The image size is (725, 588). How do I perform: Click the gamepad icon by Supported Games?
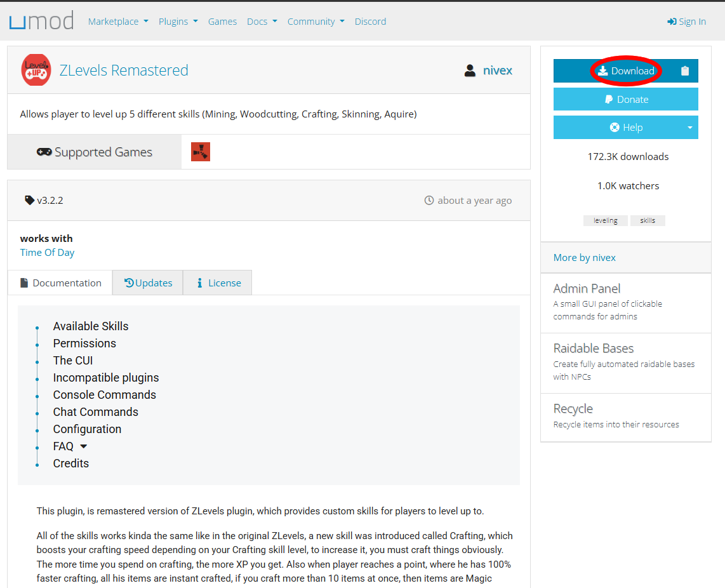(44, 152)
